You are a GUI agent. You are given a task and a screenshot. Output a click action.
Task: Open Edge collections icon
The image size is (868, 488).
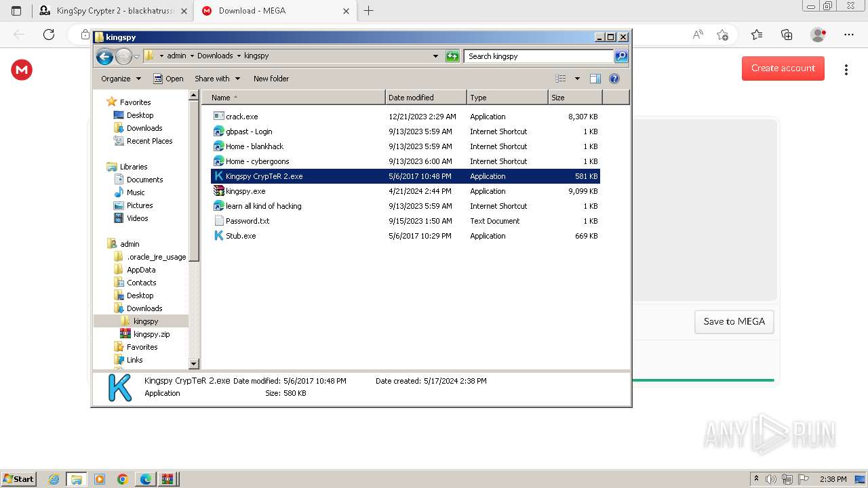[x=787, y=35]
